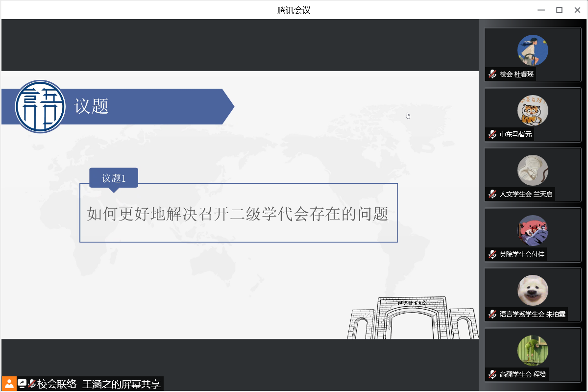Select the white dog avatar of 朱柏霖

coord(533,290)
